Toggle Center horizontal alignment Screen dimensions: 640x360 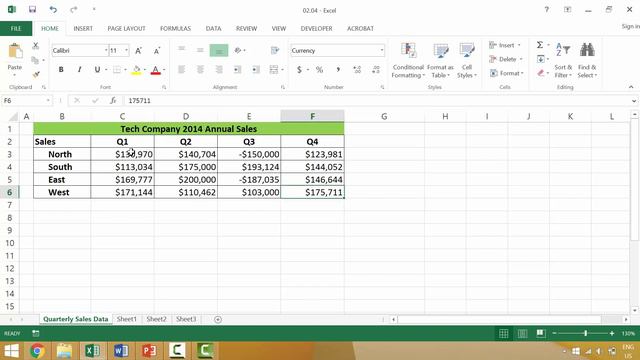click(200, 70)
